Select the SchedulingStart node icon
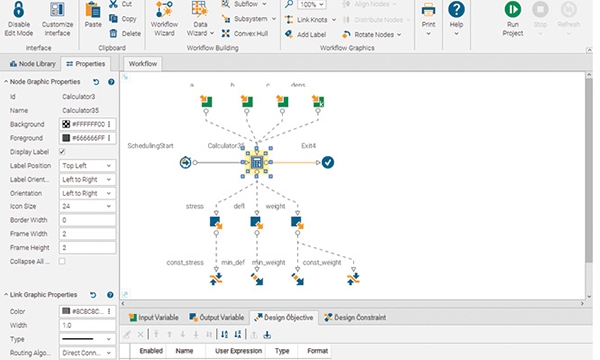Viewport: 600px width, 360px height. 185,163
